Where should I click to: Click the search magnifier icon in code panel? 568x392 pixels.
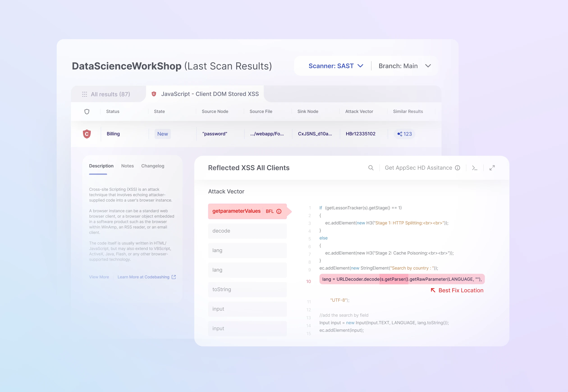[371, 168]
